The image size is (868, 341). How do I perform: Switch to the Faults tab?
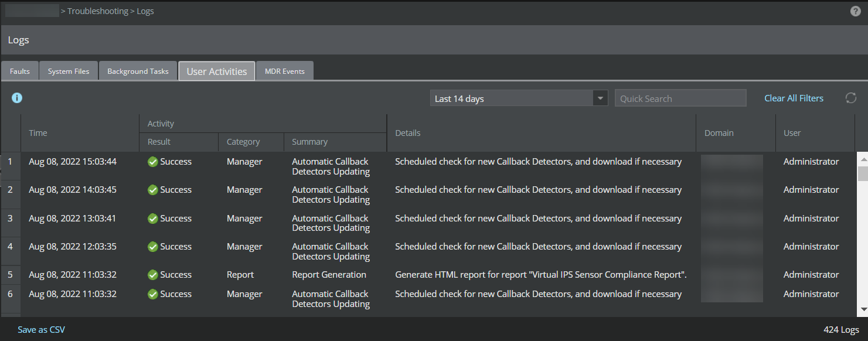tap(20, 71)
